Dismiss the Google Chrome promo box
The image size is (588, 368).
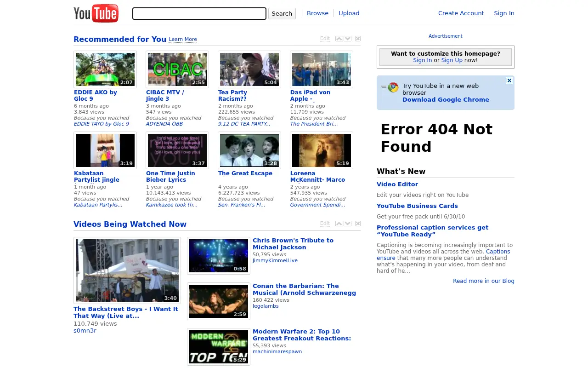[x=509, y=80]
